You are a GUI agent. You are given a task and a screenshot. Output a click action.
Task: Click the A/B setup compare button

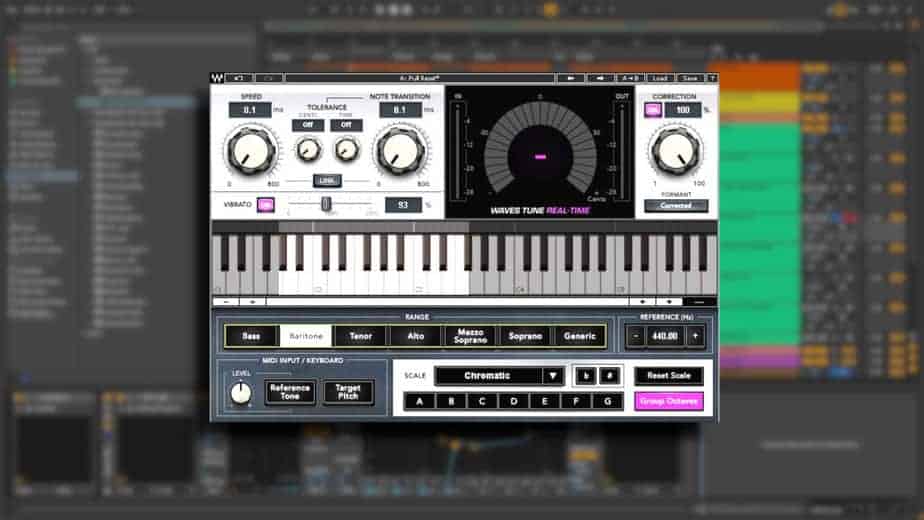click(x=631, y=78)
